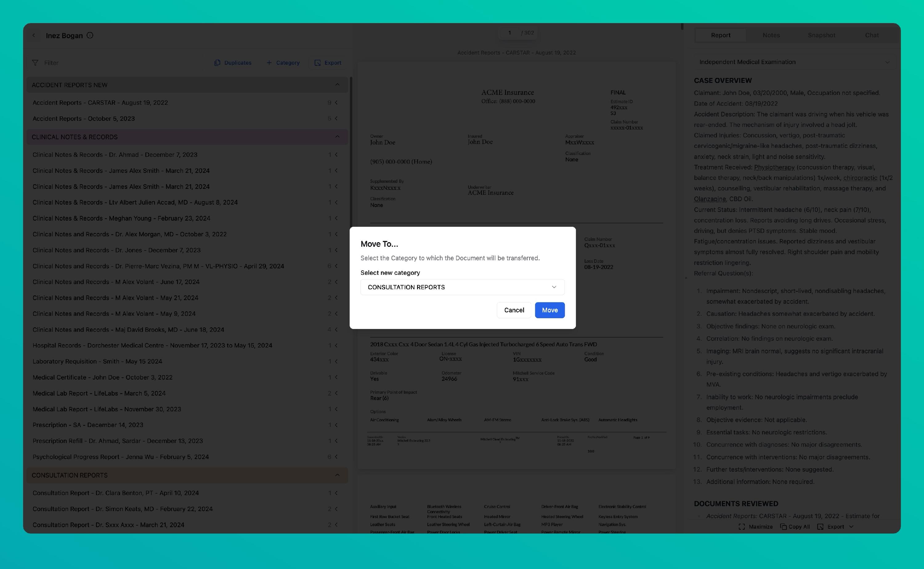Click the back arrow beside Inez Bogan
The image size is (924, 569).
[x=34, y=35]
